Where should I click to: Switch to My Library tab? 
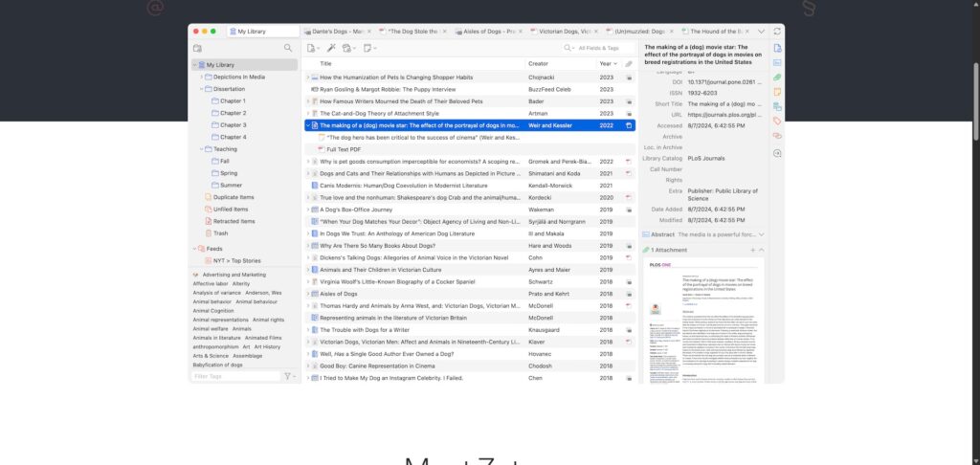tap(263, 32)
